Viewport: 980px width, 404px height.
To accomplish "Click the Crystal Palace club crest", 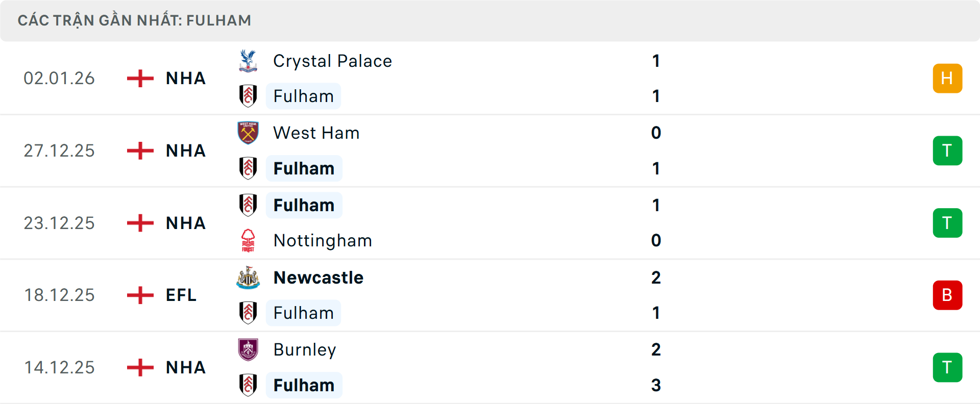I will 249,60.
